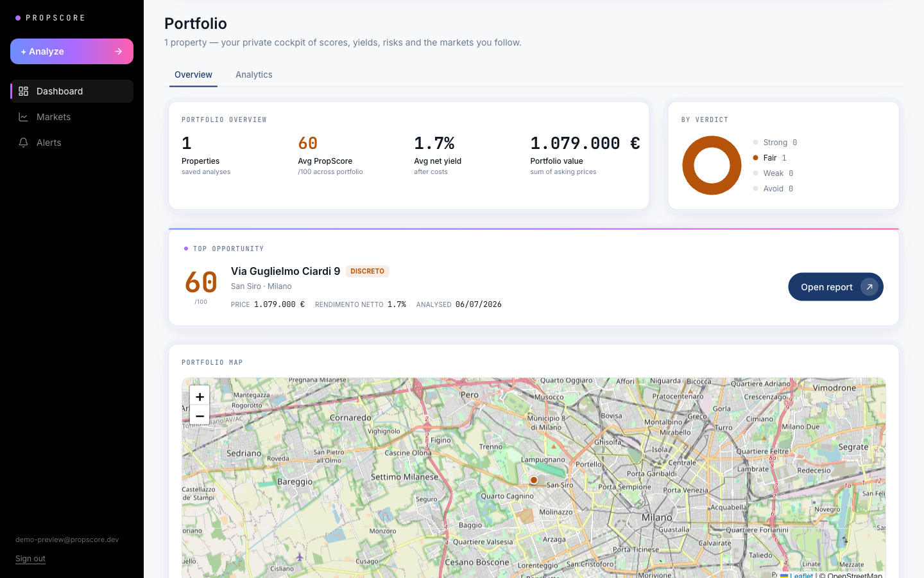Click the property marker on the map
The height and width of the screenshot is (578, 924).
(x=534, y=480)
